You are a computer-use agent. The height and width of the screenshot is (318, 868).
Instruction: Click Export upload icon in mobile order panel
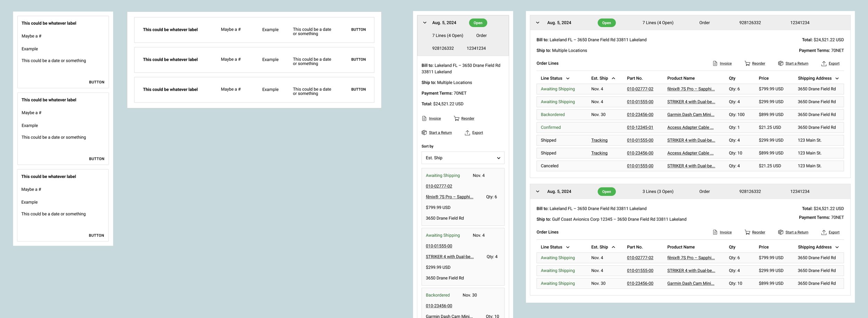[467, 133]
